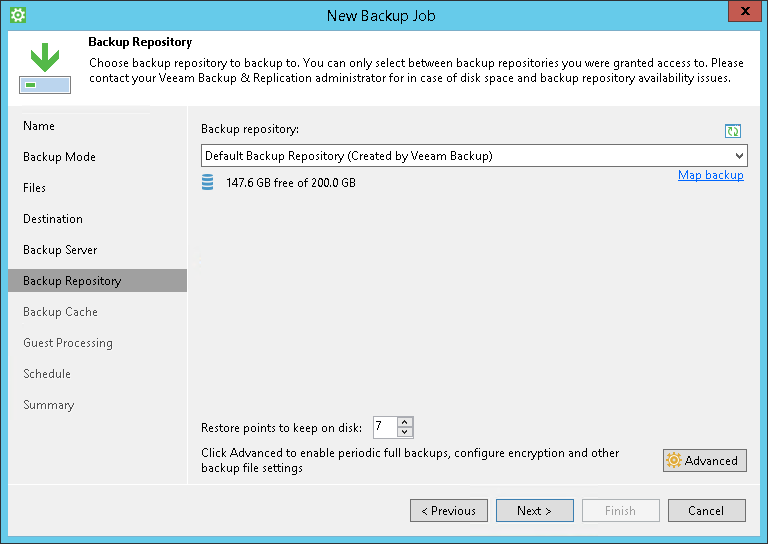768x544 pixels.
Task: Click the gear icon in title bar
Action: (x=18, y=15)
